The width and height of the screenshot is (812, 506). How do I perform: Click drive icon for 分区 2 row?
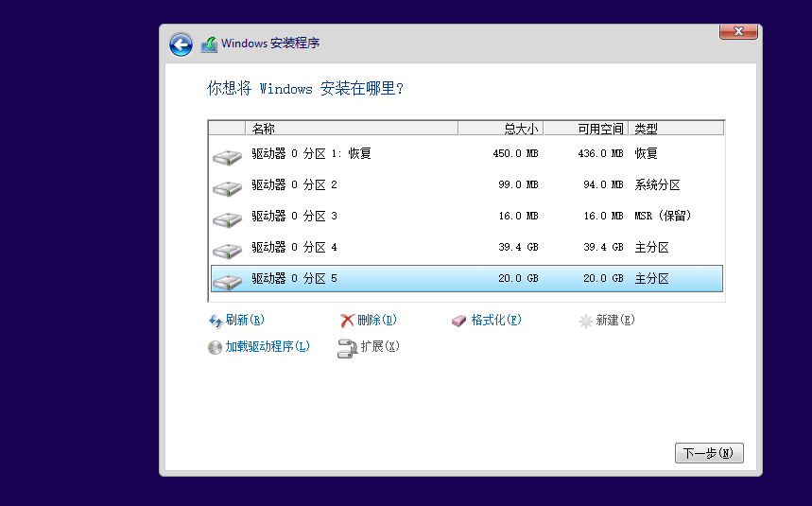click(227, 188)
